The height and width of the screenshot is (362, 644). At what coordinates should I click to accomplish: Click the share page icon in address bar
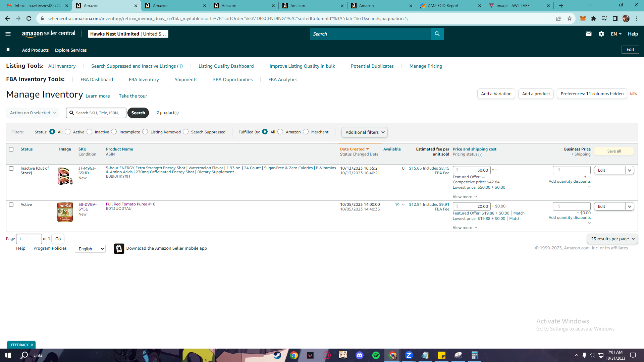(559, 18)
